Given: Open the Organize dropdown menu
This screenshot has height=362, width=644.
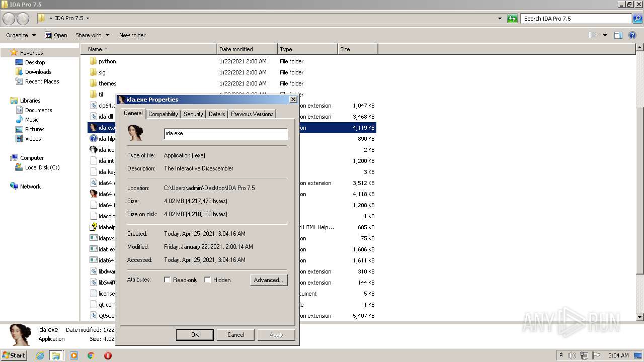Looking at the screenshot, I should [x=21, y=35].
